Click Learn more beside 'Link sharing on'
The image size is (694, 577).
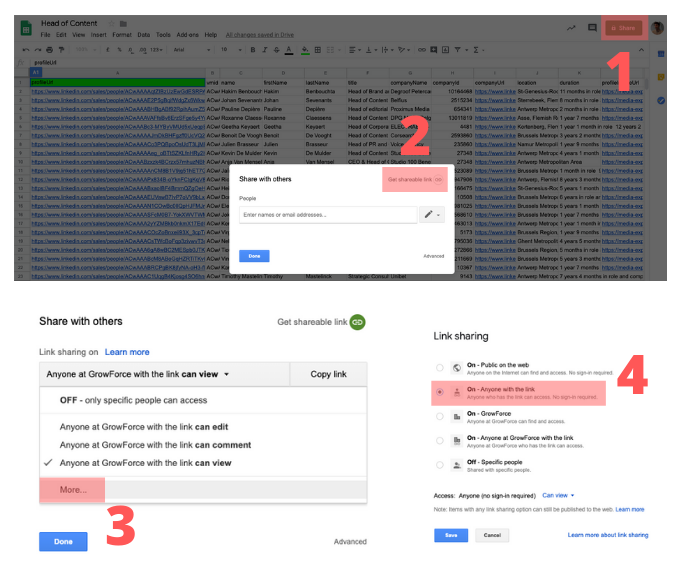pyautogui.click(x=127, y=352)
